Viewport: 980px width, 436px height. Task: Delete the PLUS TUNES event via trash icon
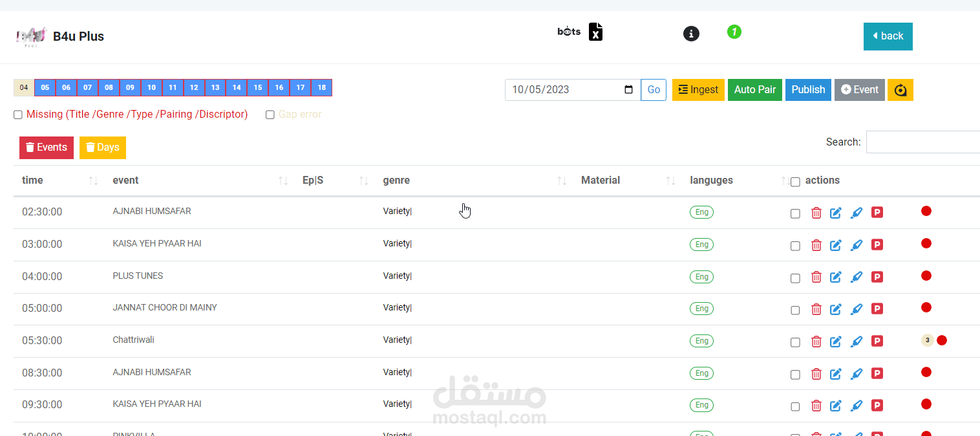click(x=816, y=277)
